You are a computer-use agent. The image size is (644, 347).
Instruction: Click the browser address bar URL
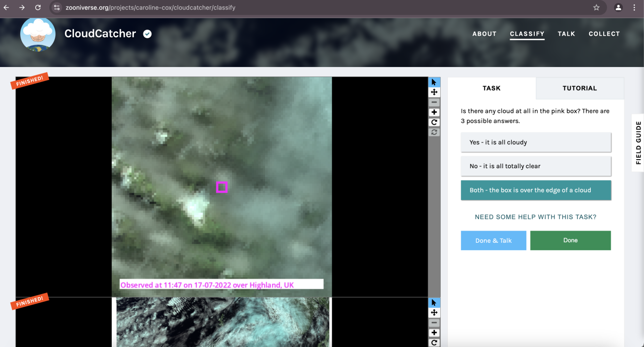[150, 8]
